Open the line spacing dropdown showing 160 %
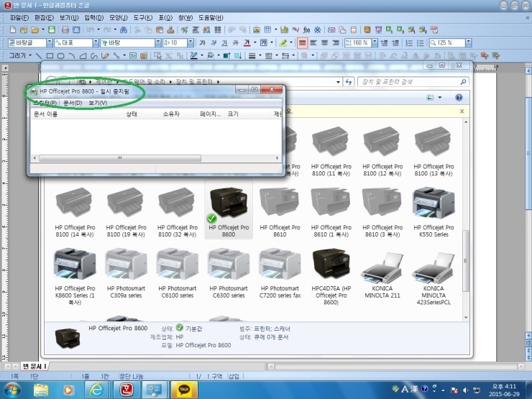This screenshot has height=399, width=532. (375, 43)
